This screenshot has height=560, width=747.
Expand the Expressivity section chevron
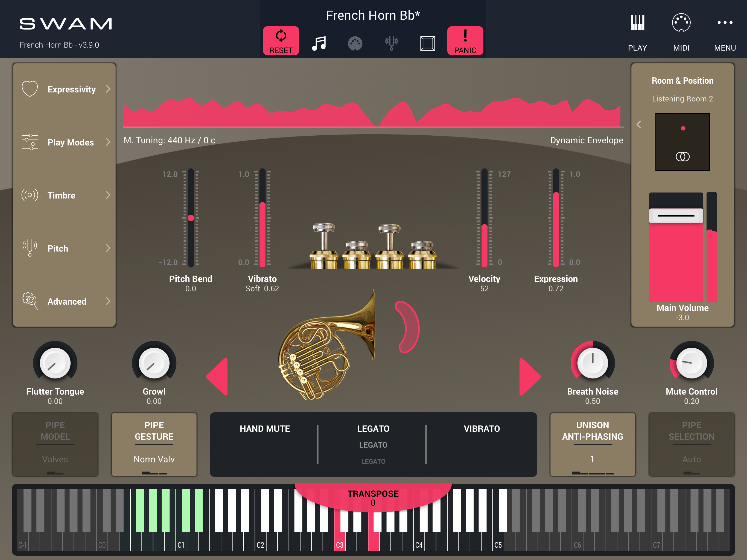[108, 89]
